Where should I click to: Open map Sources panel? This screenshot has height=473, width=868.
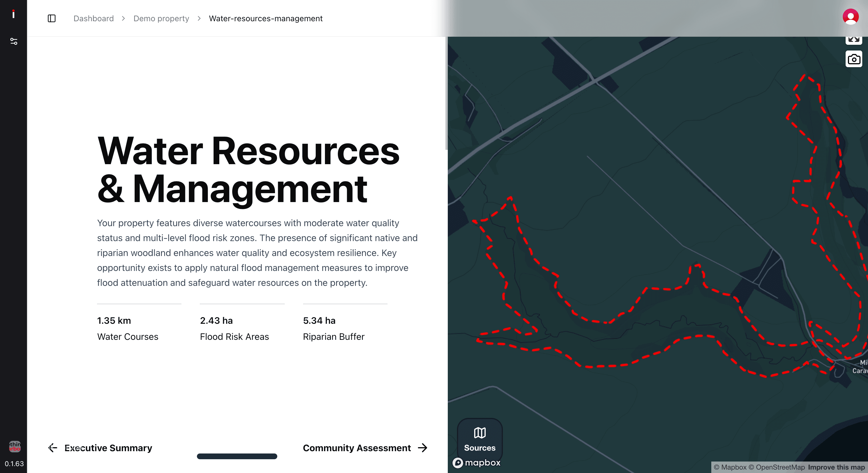point(479,439)
